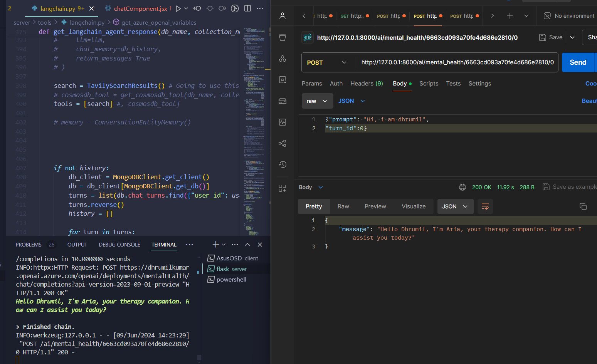
Task: Select the Raw response view
Action: (x=343, y=206)
